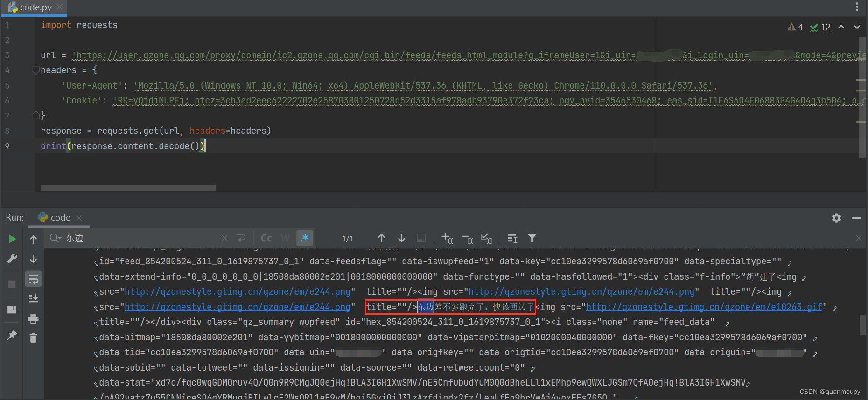The height and width of the screenshot is (400, 868).
Task: Stop the running process
Action: pyautogui.click(x=12, y=284)
